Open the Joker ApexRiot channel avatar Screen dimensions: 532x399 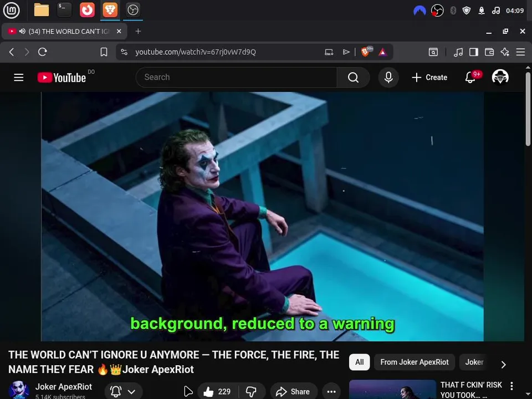click(x=19, y=390)
